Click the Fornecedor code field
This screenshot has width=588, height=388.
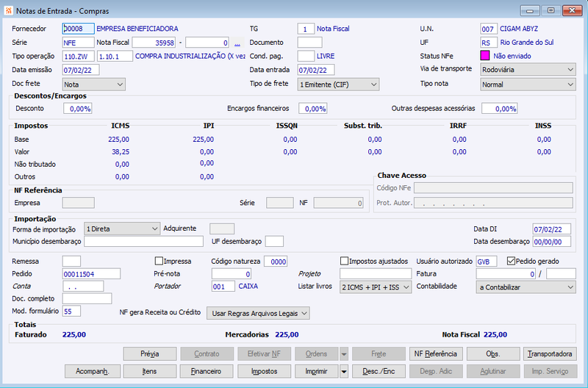[79, 29]
